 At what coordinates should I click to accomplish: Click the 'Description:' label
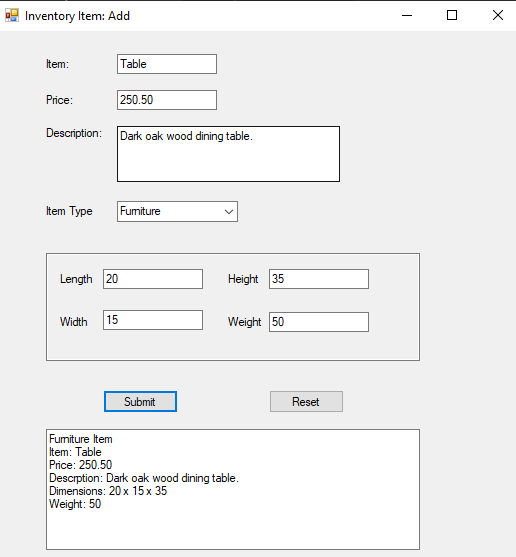74,133
